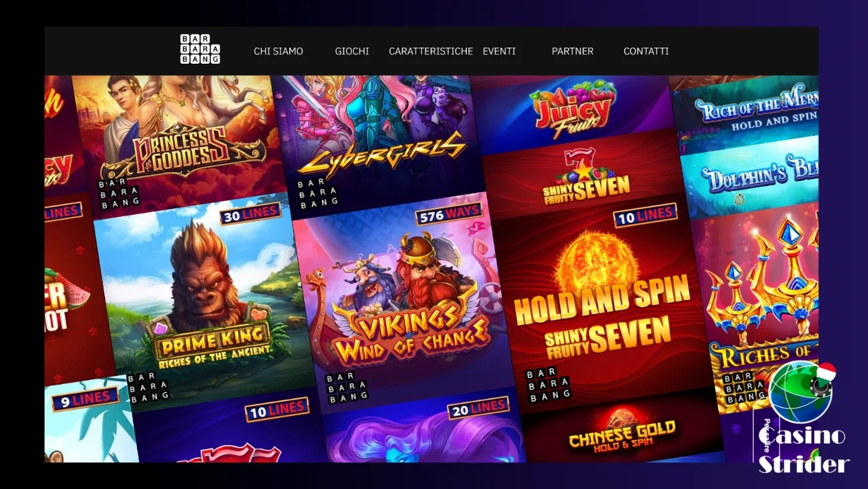
Task: Select PARTNER in the navigation bar
Action: click(x=573, y=51)
